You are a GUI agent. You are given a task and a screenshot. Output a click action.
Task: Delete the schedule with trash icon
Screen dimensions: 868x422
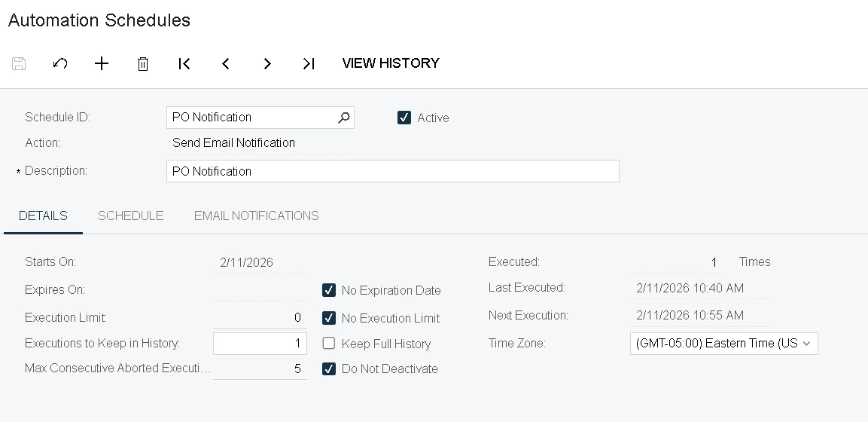click(x=143, y=64)
